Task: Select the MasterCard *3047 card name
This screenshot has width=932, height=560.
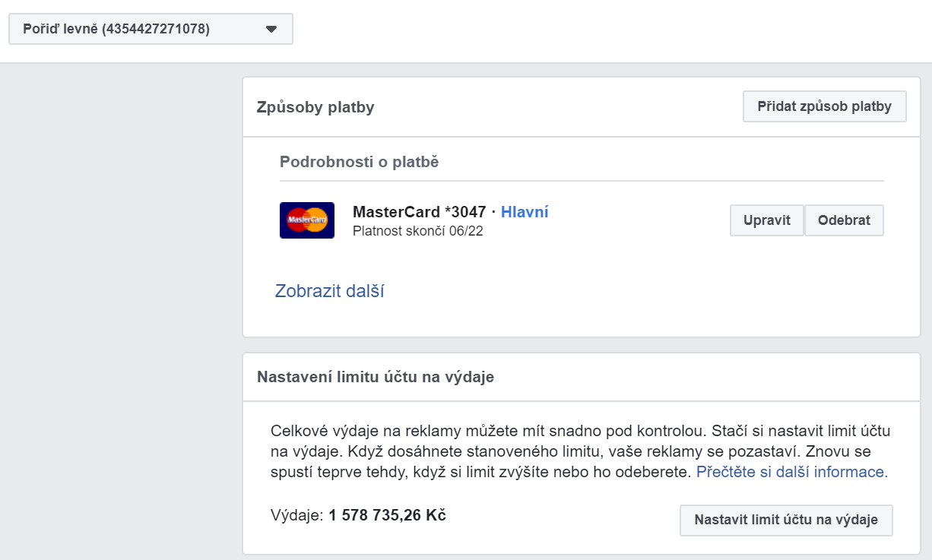Action: tap(419, 212)
